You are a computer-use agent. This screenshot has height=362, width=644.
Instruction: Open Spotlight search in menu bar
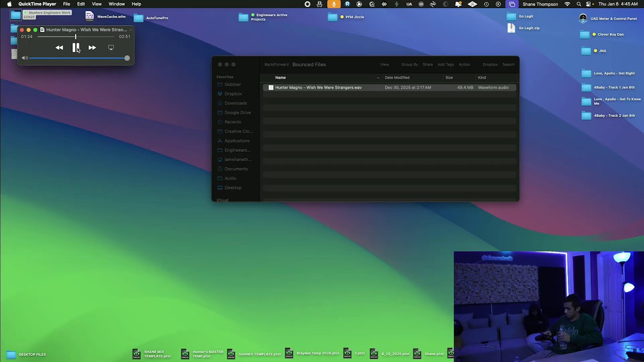coord(579,4)
